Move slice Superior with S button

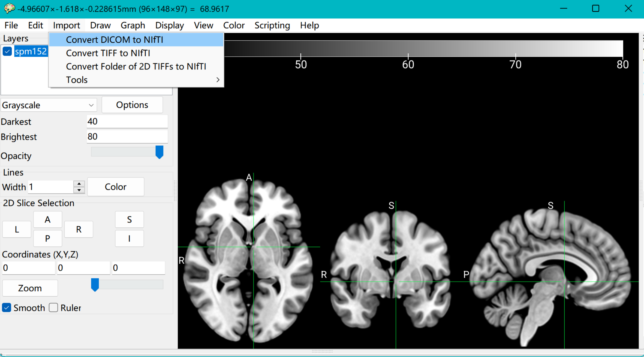tap(129, 219)
